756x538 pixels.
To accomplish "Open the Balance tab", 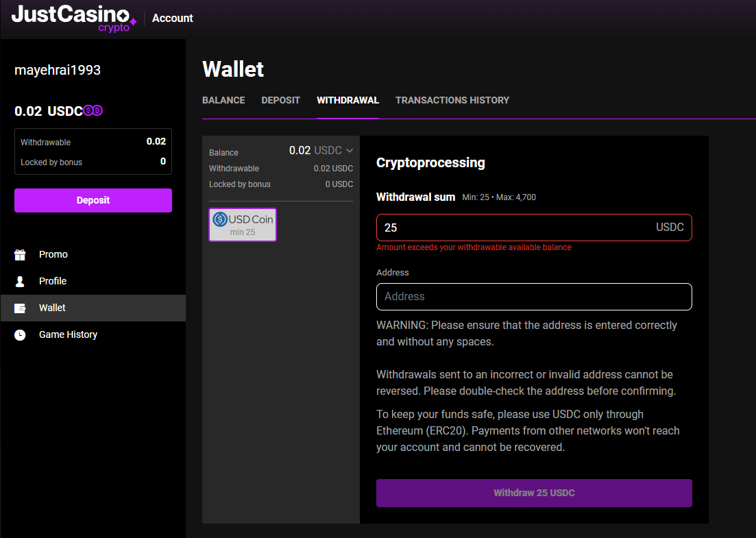I will pos(223,100).
